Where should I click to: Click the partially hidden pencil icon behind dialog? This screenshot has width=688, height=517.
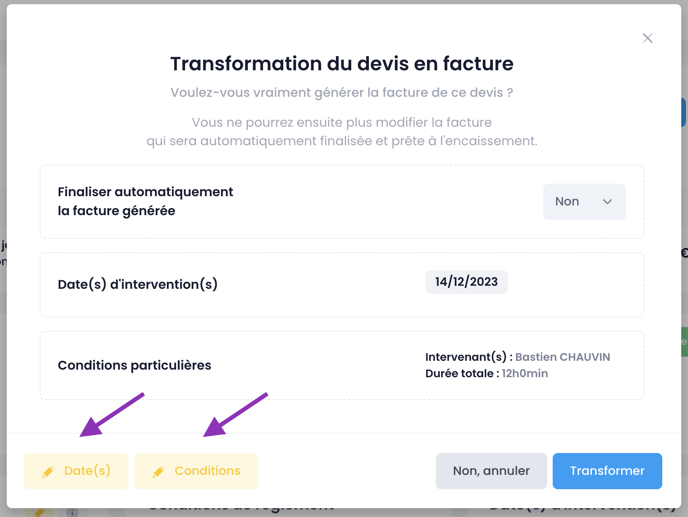(39, 512)
